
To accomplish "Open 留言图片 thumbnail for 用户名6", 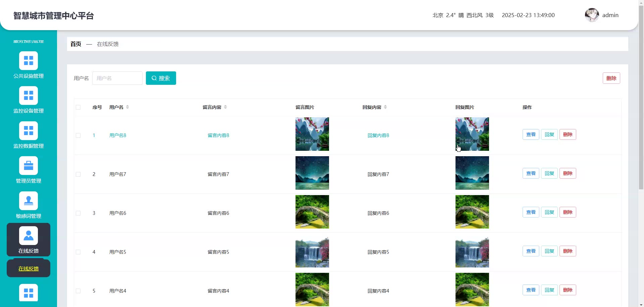I will 312,212.
